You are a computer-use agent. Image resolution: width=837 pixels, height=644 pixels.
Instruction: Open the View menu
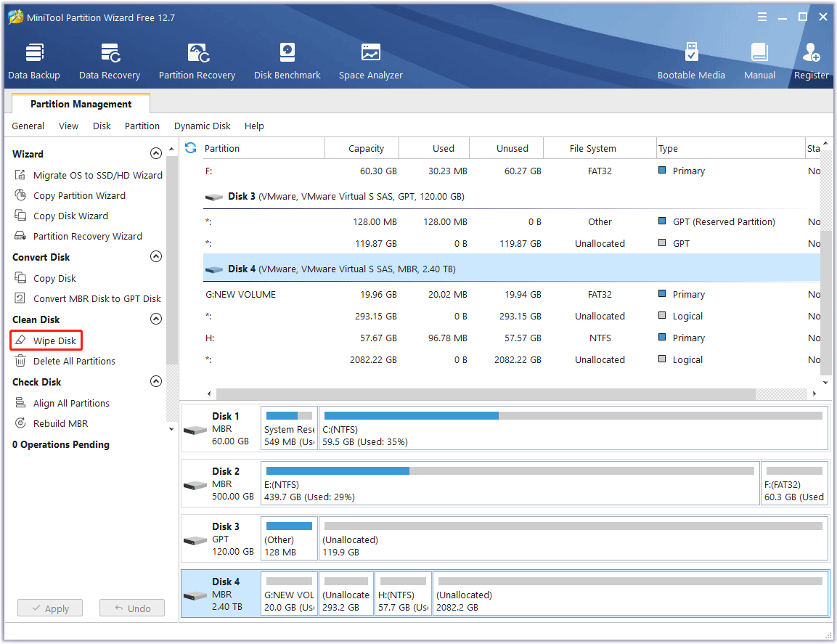click(68, 126)
